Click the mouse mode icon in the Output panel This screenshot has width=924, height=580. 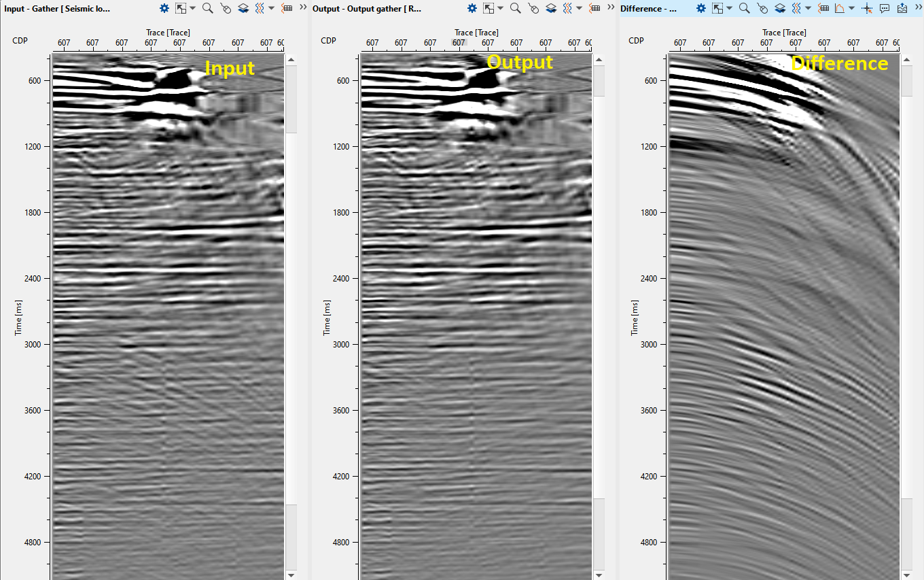tap(533, 8)
